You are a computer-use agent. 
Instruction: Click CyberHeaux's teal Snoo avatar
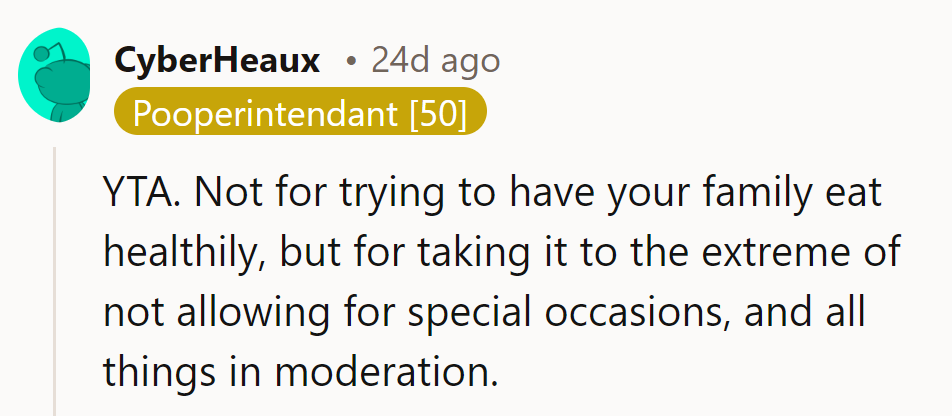[58, 77]
